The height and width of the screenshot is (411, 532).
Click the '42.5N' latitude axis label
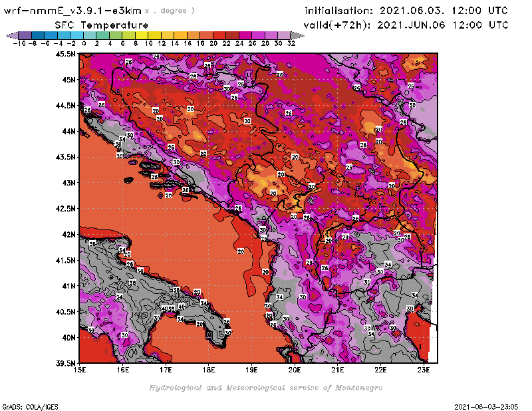(65, 209)
